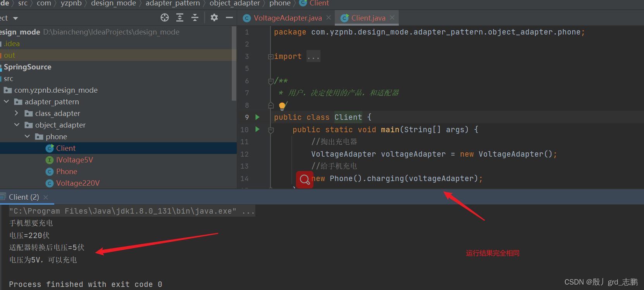Expand the class_adapter folder
Screen dimensions: 644x290
point(16,113)
